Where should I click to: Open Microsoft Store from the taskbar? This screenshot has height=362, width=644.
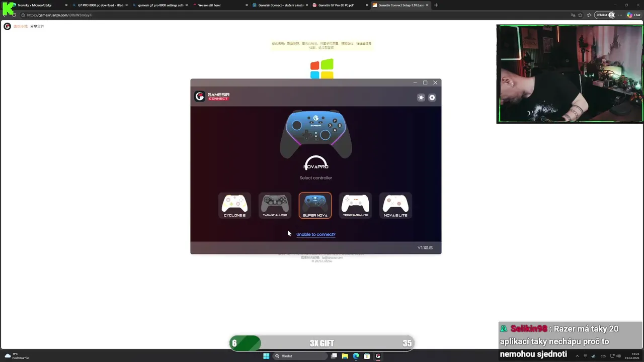(x=367, y=356)
